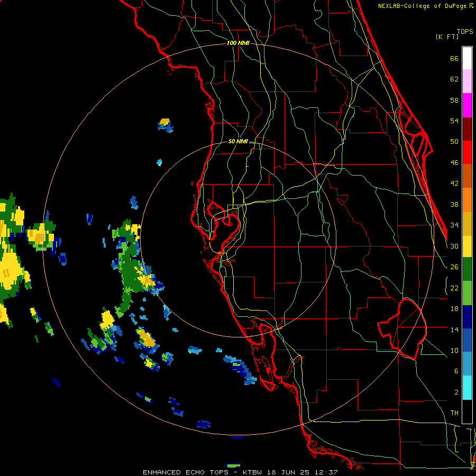Screen dimensions: 476x476
Task: Click the legend value 10
Action: 454,350
